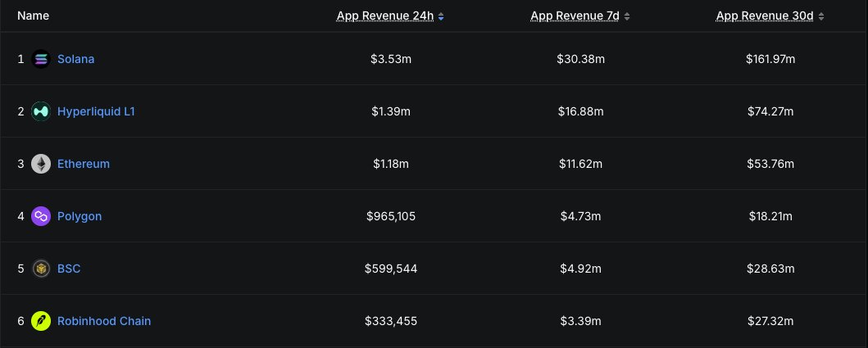868x348 pixels.
Task: Click the Solana chain logo icon
Action: pyautogui.click(x=41, y=59)
